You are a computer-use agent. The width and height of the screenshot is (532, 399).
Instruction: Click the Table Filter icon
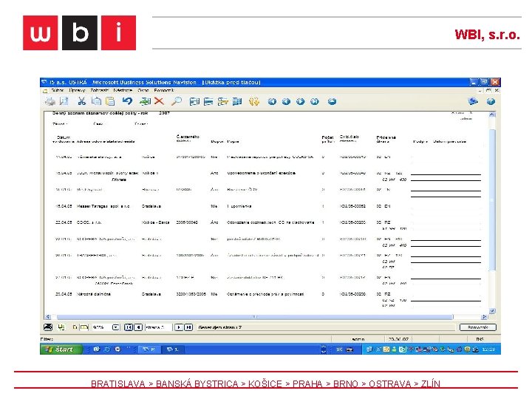tap(208, 101)
